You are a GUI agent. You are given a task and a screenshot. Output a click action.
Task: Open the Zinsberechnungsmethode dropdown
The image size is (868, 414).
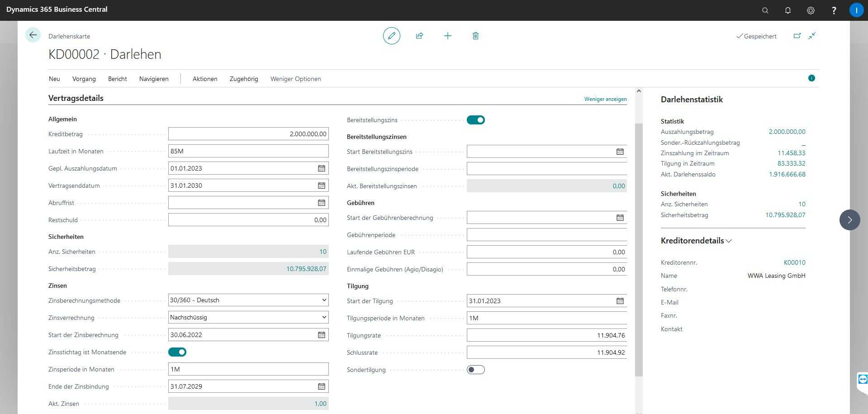248,300
